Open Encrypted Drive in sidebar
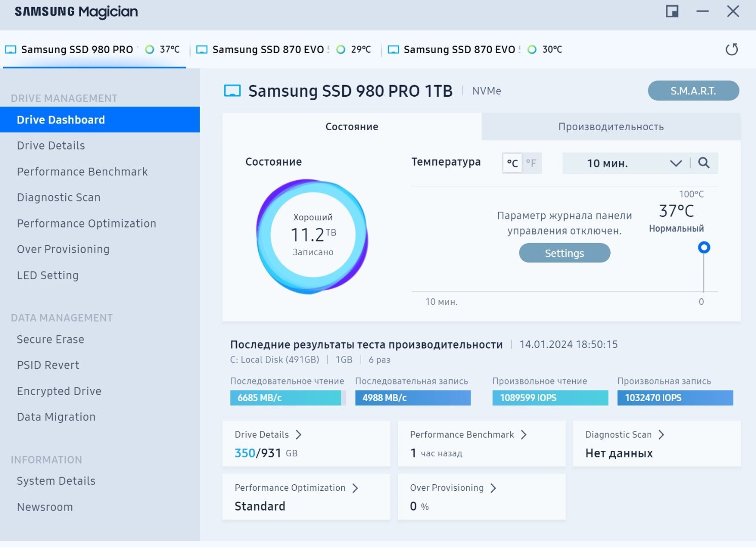Screen dimensions: 756x547 click(59, 391)
